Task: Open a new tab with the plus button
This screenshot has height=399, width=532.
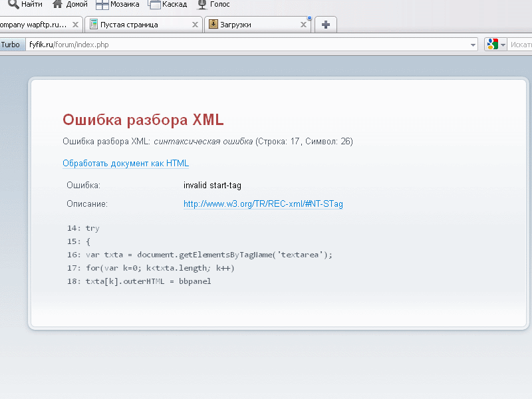Action: 325,25
